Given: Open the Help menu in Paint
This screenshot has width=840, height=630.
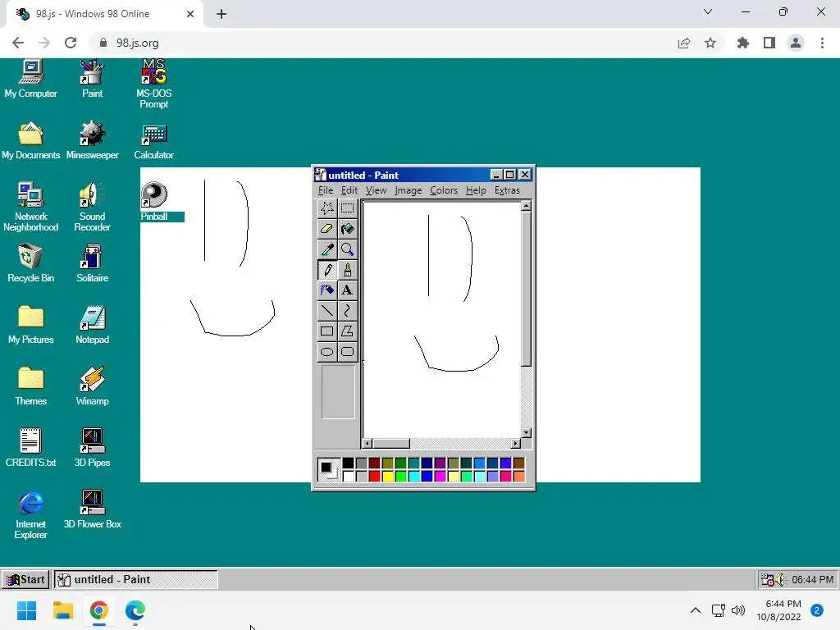Looking at the screenshot, I should tap(476, 190).
